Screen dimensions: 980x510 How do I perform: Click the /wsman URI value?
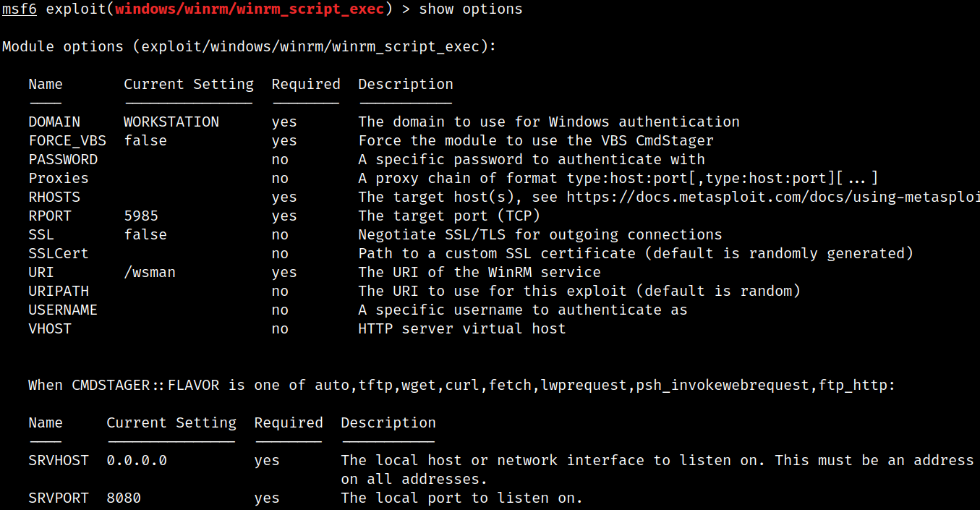pyautogui.click(x=150, y=272)
